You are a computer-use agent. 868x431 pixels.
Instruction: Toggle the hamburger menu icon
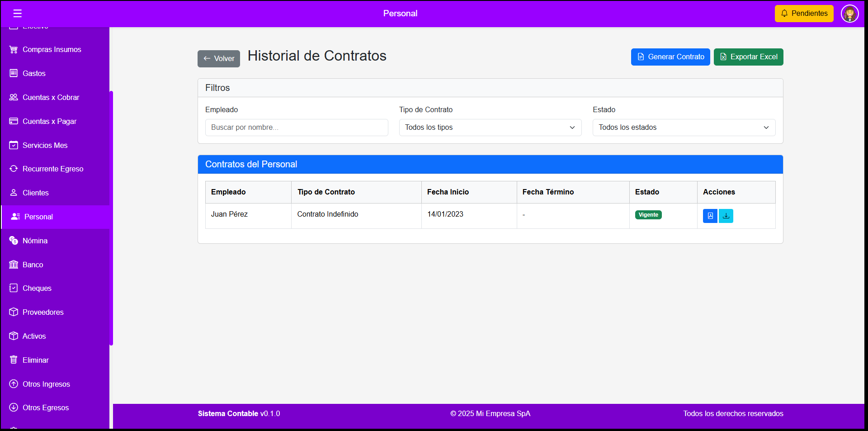pyautogui.click(x=18, y=14)
